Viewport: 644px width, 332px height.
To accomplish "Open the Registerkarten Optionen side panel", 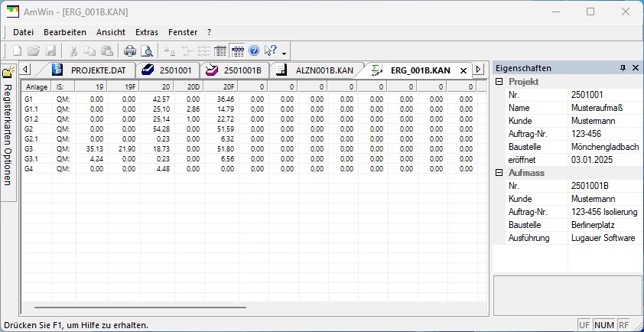I will [x=8, y=132].
